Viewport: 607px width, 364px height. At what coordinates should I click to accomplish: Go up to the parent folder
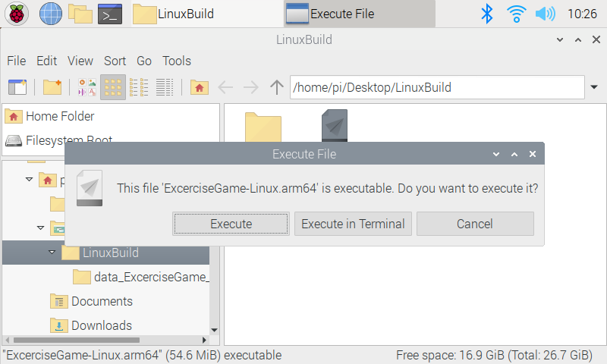[x=276, y=87]
